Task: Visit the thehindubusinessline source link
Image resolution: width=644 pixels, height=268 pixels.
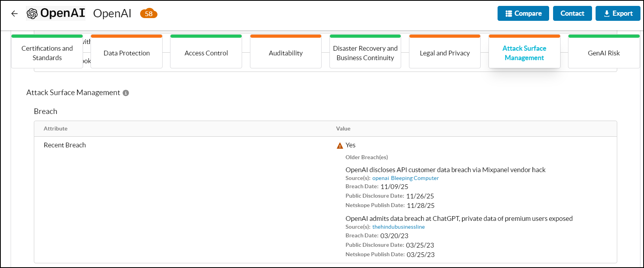Action: click(398, 227)
